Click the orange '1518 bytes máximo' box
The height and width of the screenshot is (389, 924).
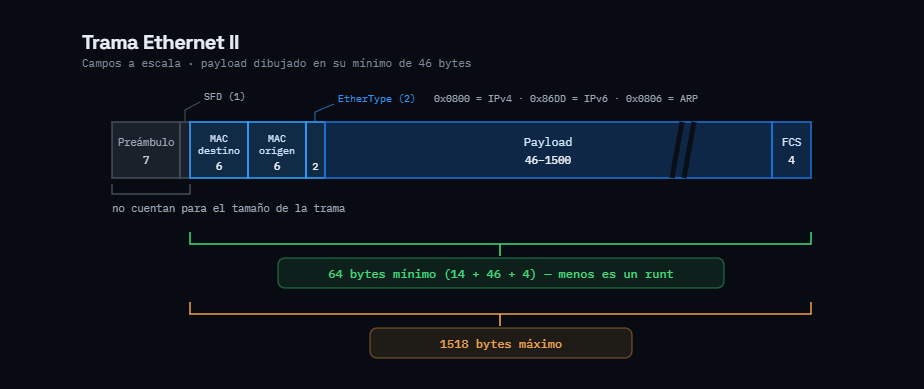(501, 343)
